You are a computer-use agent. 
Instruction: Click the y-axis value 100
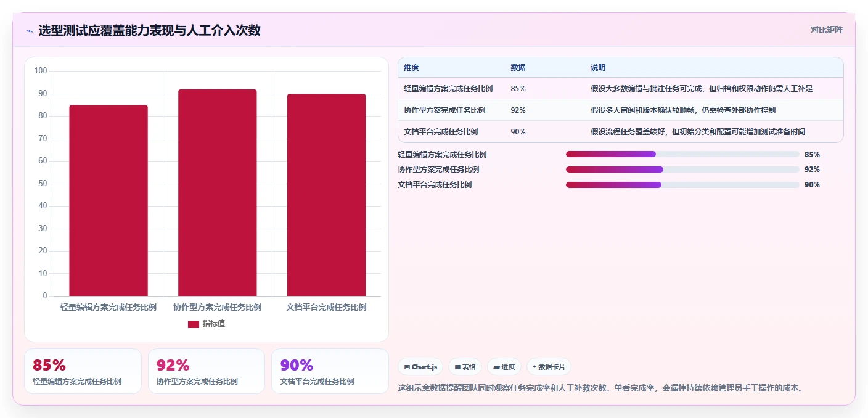[41, 71]
